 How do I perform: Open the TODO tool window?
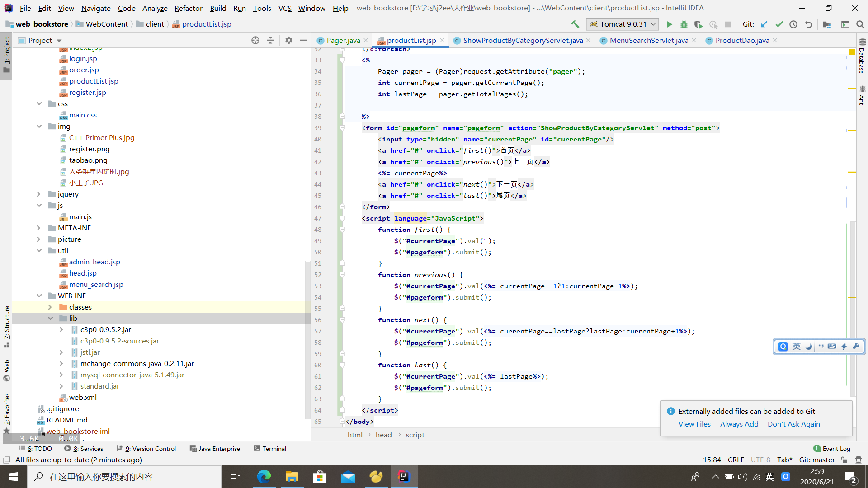click(x=35, y=449)
